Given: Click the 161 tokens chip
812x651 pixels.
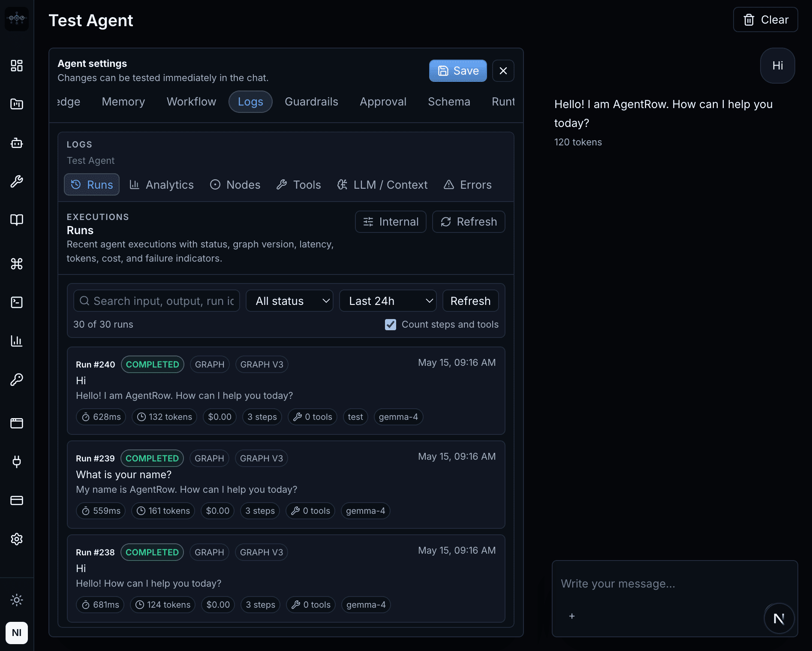Looking at the screenshot, I should pyautogui.click(x=163, y=511).
